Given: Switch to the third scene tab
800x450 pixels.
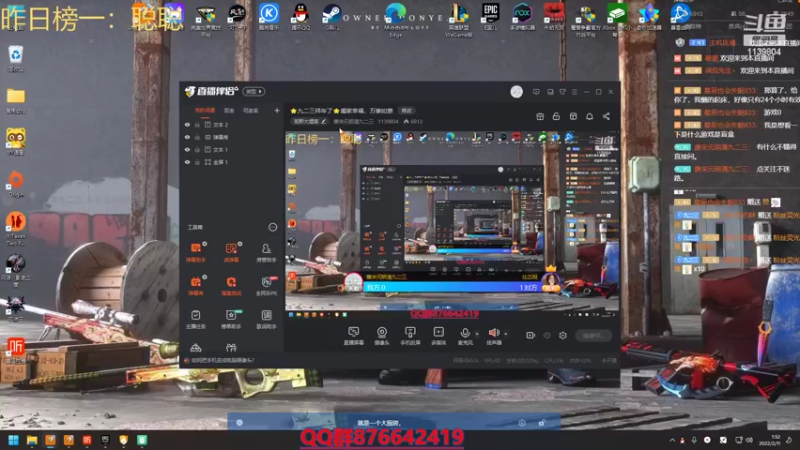Looking at the screenshot, I should (251, 110).
